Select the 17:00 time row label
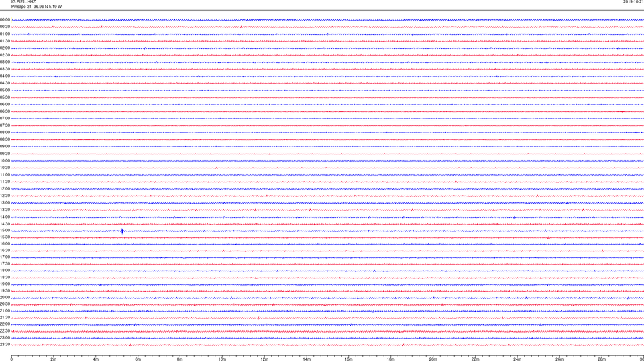Screen dimensions: 644x362 click(5, 257)
